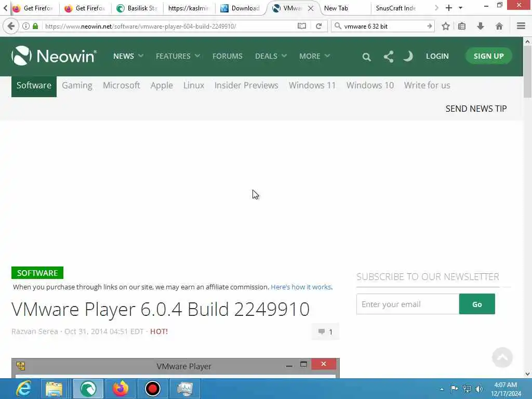Open the downloads arrow icon
The height and width of the screenshot is (399, 532).
pyautogui.click(x=481, y=26)
